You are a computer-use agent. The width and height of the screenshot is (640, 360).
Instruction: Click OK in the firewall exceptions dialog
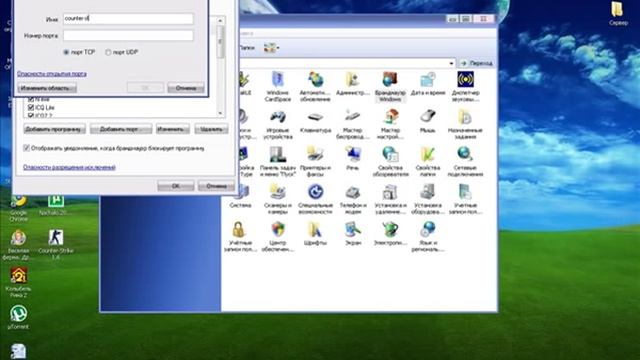[x=176, y=186]
